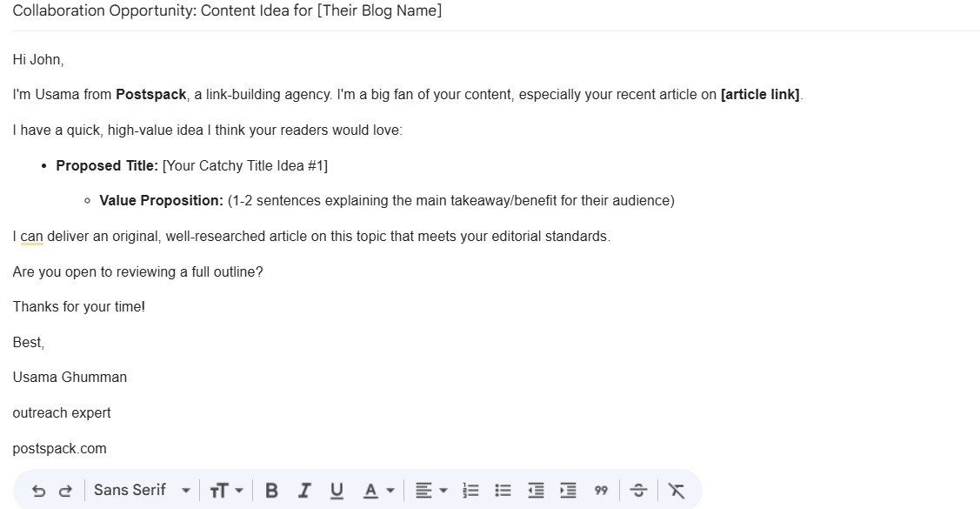Image resolution: width=980 pixels, height=509 pixels.
Task: Toggle italic formatting
Action: (x=303, y=491)
